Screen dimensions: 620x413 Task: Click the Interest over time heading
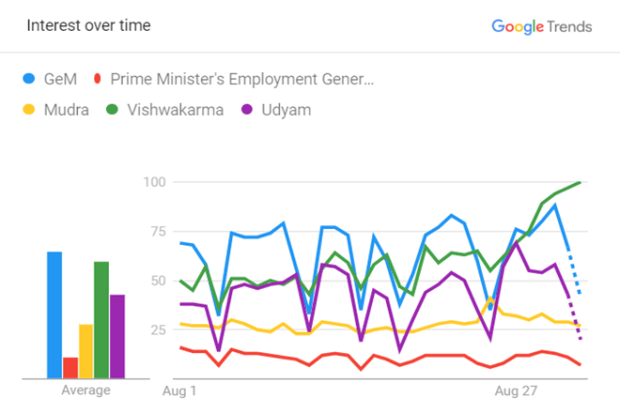point(89,25)
